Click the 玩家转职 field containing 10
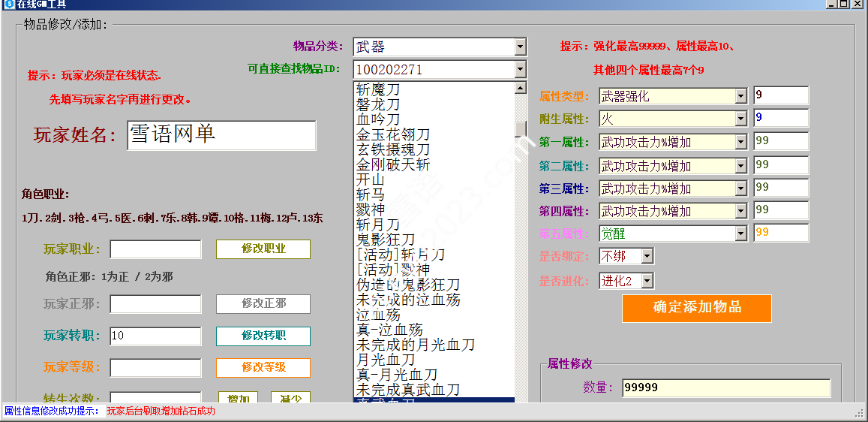Viewport: 868px width, 422px height. (x=155, y=336)
